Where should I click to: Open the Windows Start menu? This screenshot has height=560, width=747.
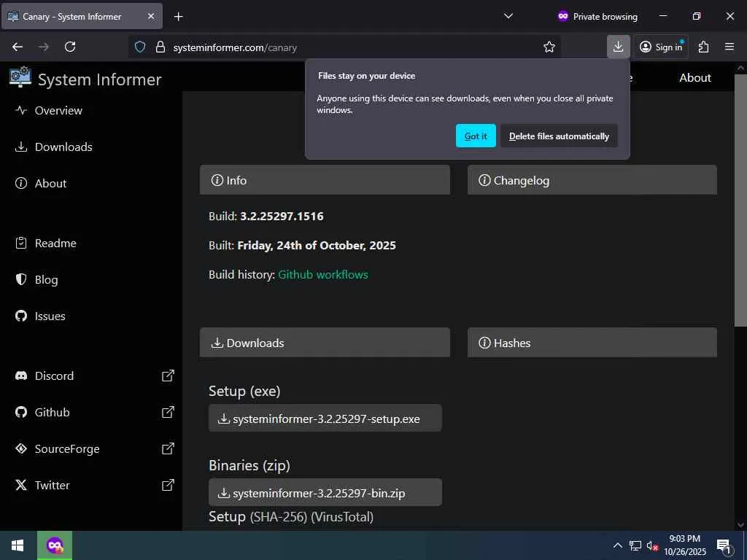coord(18,545)
